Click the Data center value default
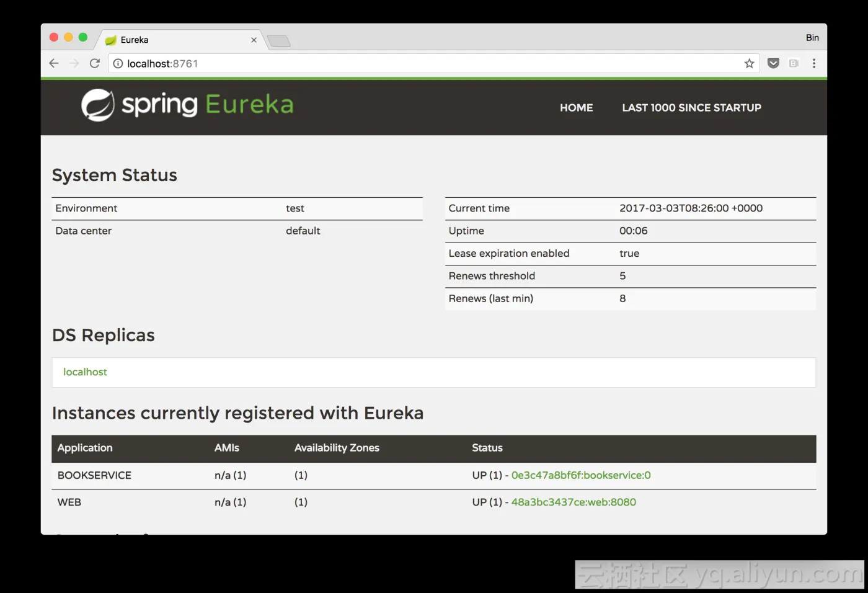 point(303,231)
